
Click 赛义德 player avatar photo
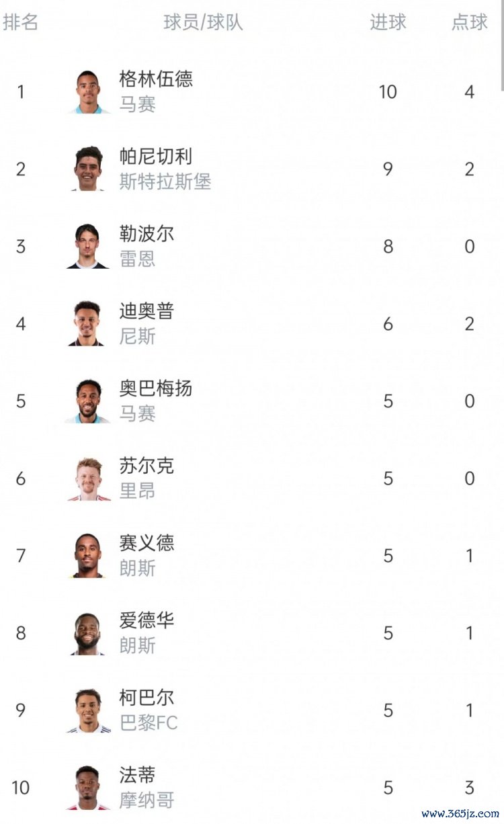tap(88, 556)
